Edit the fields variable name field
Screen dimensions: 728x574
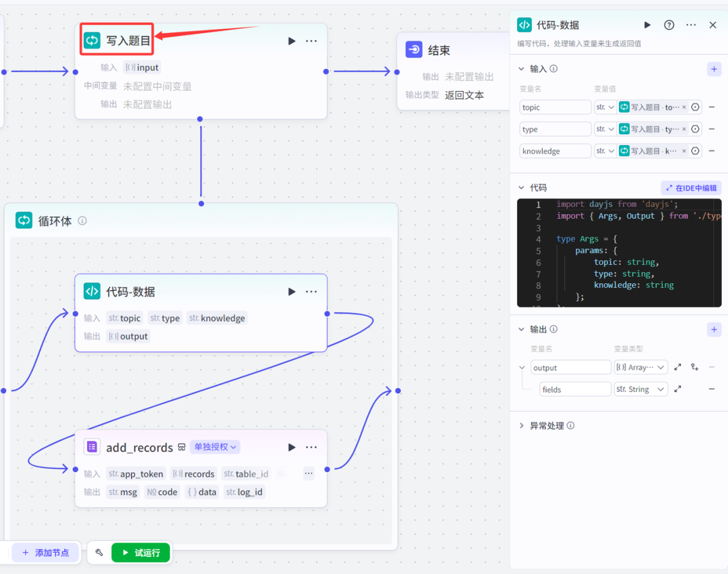click(575, 389)
